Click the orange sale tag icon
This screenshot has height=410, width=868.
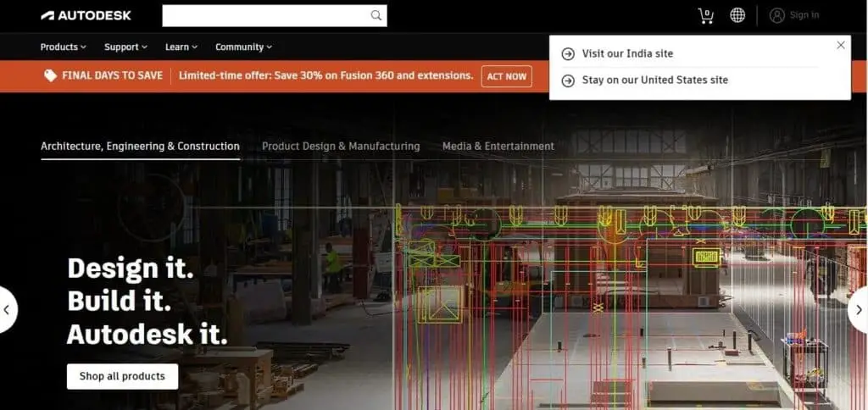(x=50, y=75)
